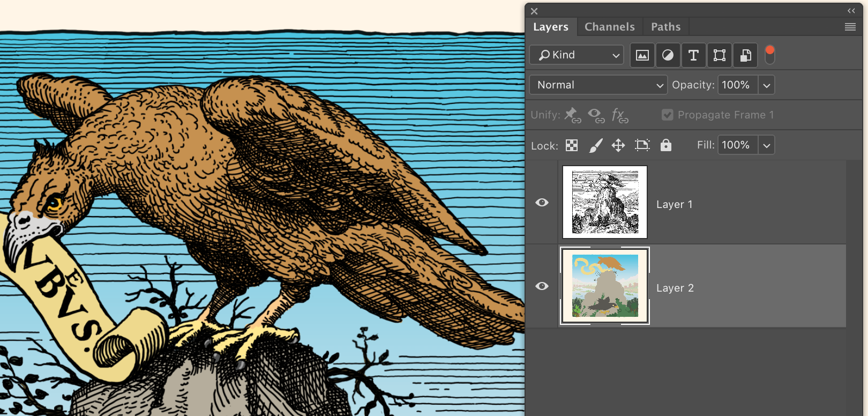868x416 pixels.
Task: Click the Opacity label
Action: (693, 85)
